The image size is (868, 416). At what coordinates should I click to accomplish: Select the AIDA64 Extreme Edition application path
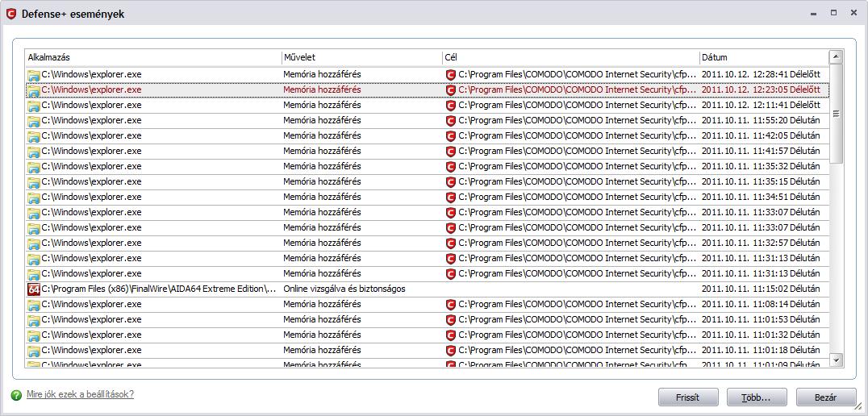(159, 289)
